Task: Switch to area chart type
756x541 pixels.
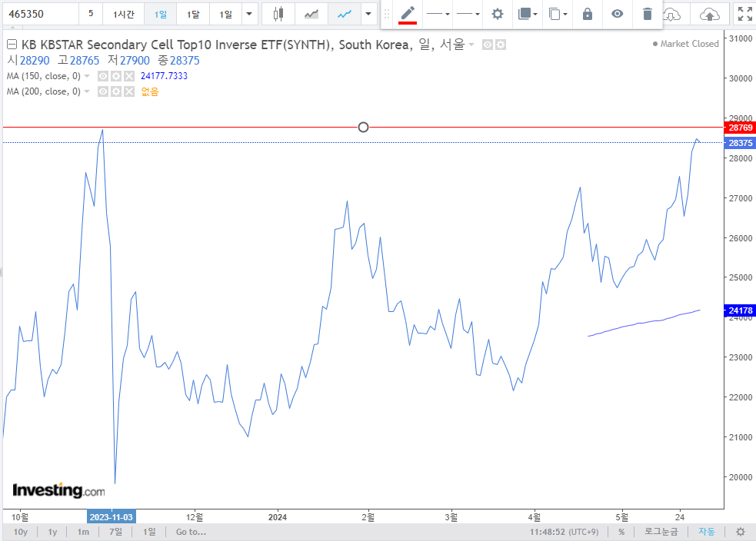Action: pos(311,14)
